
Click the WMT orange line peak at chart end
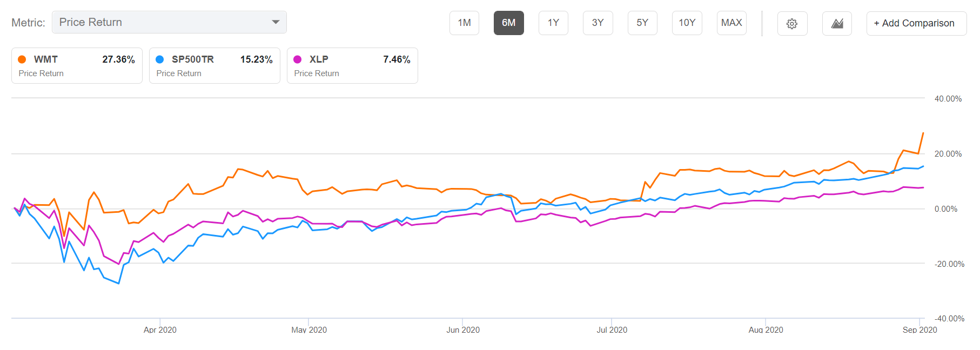[x=923, y=133]
